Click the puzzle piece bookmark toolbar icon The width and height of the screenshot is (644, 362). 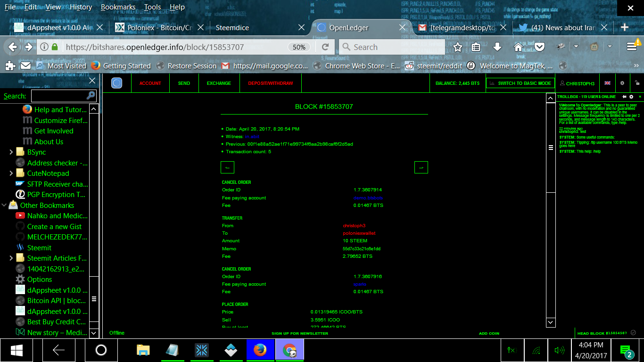tap(10, 66)
